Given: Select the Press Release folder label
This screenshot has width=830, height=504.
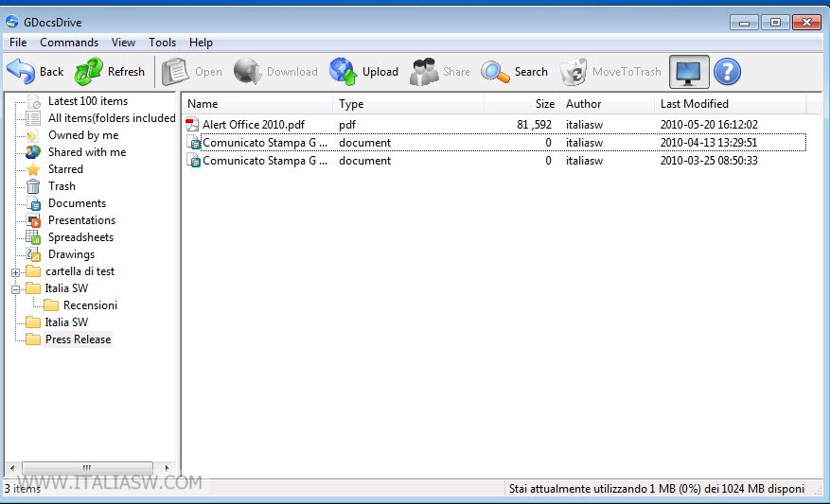Looking at the screenshot, I should (78, 339).
